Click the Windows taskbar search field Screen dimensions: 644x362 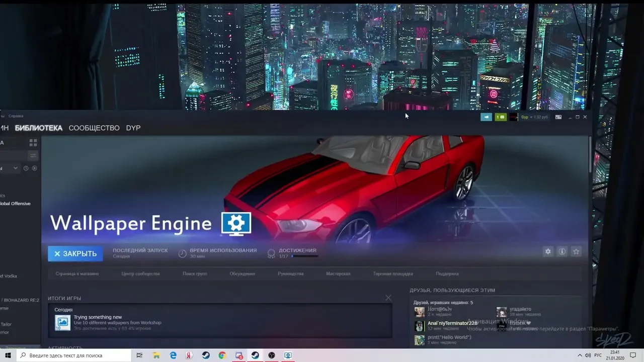pos(74,355)
